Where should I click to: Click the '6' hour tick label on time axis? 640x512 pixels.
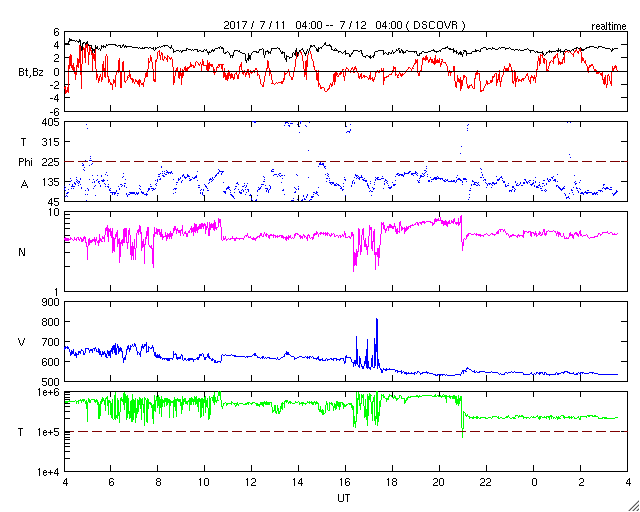click(x=111, y=482)
